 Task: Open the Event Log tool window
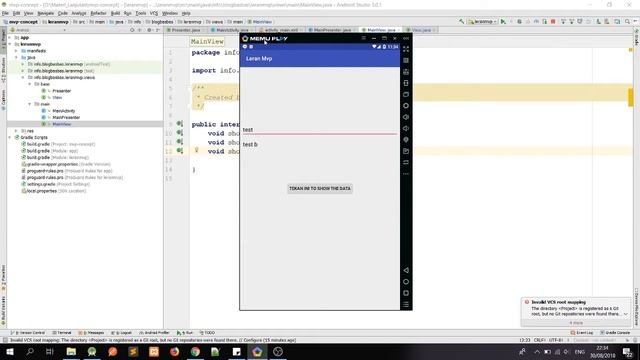582,333
